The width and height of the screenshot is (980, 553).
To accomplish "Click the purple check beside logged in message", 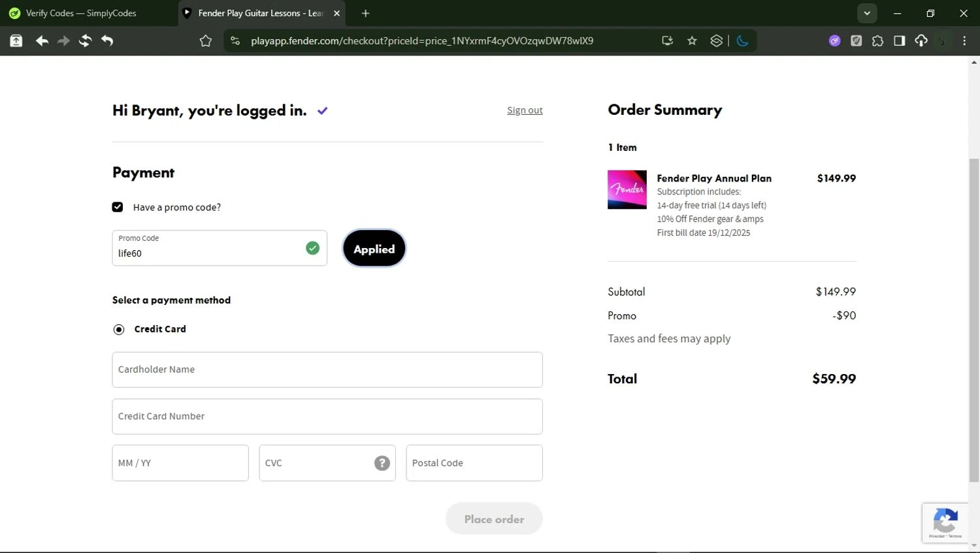I will [322, 111].
